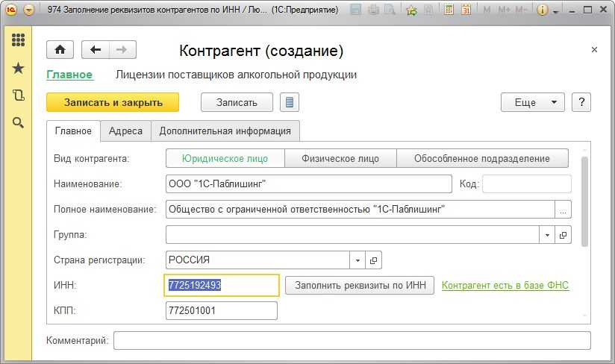Open Favorites star in sidebar
The image size is (615, 364).
(x=19, y=68)
